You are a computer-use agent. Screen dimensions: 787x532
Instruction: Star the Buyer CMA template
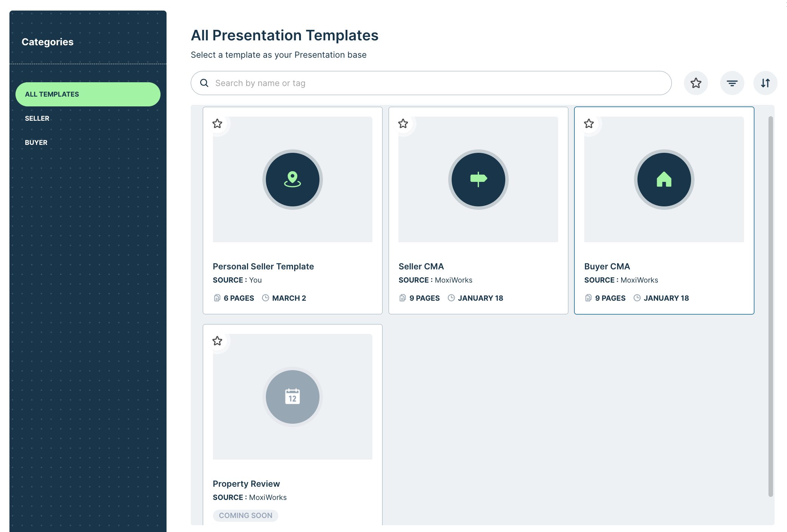pos(589,124)
